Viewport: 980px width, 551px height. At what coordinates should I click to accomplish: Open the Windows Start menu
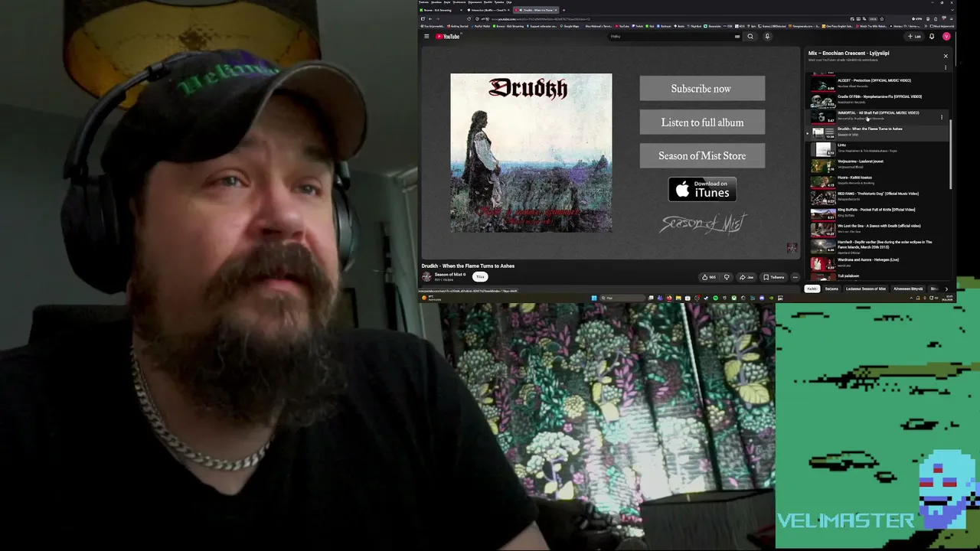593,298
